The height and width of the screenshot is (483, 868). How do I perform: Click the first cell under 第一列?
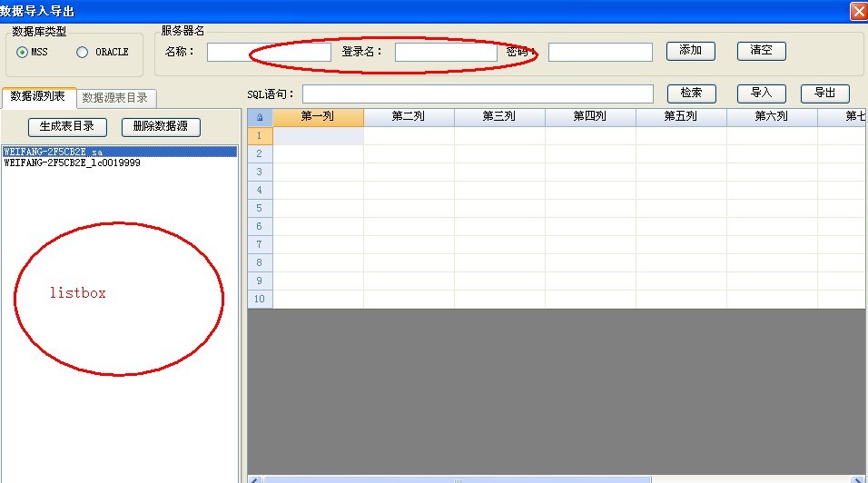tap(318, 135)
